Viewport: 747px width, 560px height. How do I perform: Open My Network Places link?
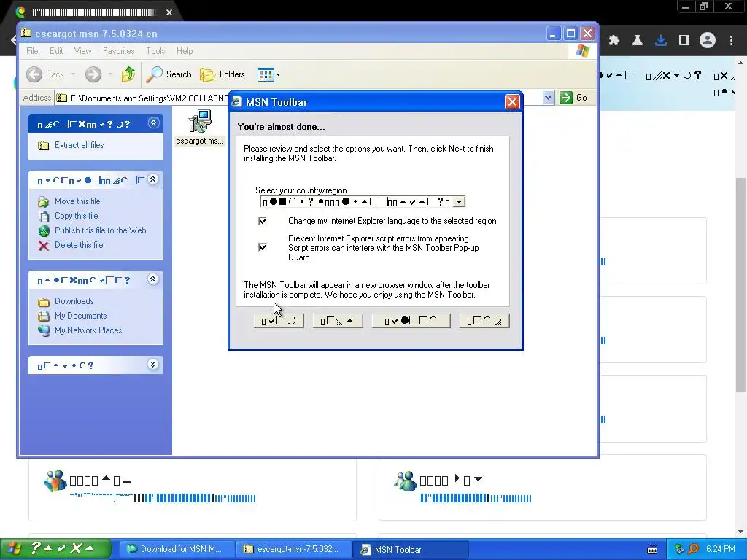(x=88, y=330)
